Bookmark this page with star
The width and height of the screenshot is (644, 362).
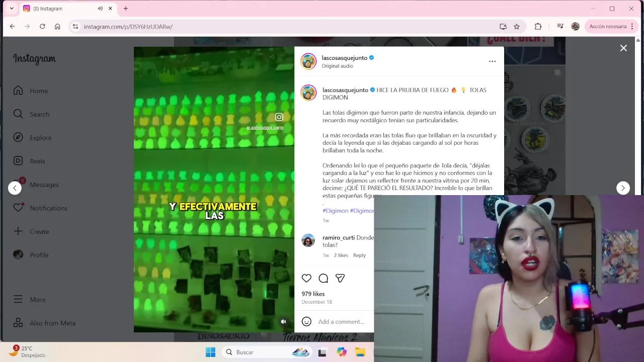coord(517,27)
